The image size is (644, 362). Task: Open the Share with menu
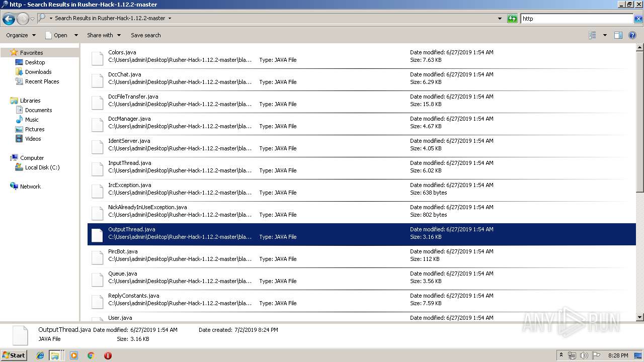click(x=104, y=35)
